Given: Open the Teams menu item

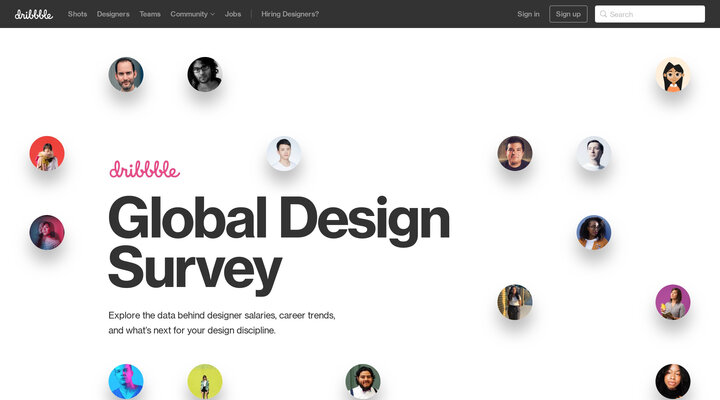Looking at the screenshot, I should click(x=150, y=14).
